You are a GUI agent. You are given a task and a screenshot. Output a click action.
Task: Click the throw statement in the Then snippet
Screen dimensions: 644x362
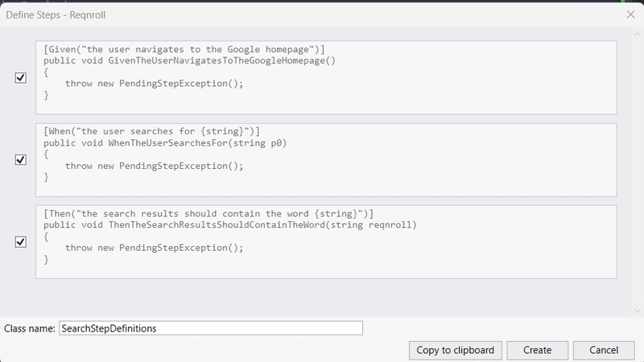154,248
